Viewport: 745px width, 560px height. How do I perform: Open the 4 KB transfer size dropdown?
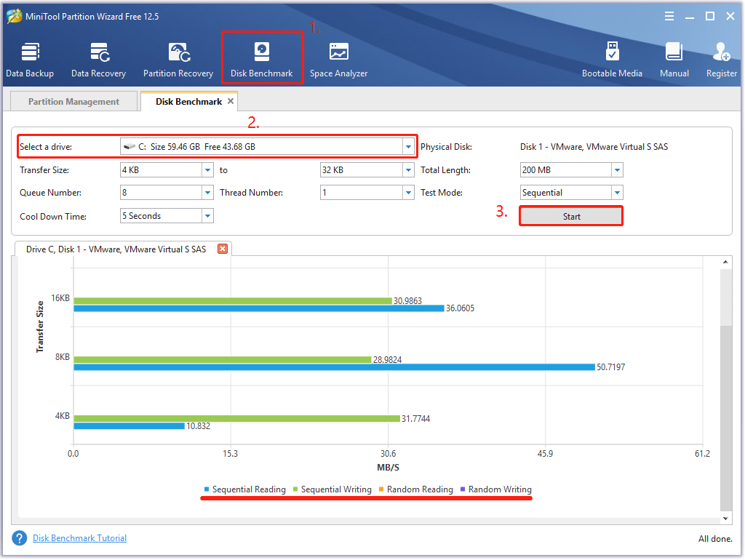tap(207, 170)
